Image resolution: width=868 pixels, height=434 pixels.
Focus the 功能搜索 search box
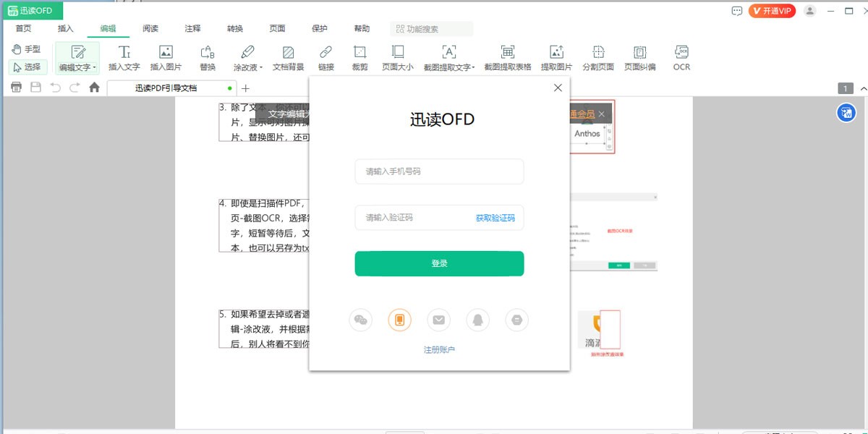[432, 29]
